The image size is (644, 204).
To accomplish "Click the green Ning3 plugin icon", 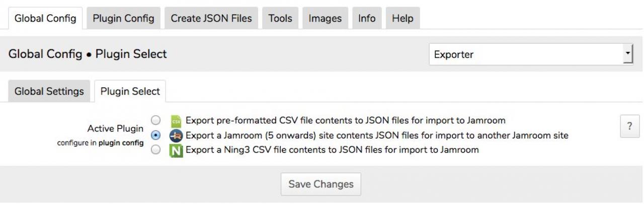I will coord(176,150).
